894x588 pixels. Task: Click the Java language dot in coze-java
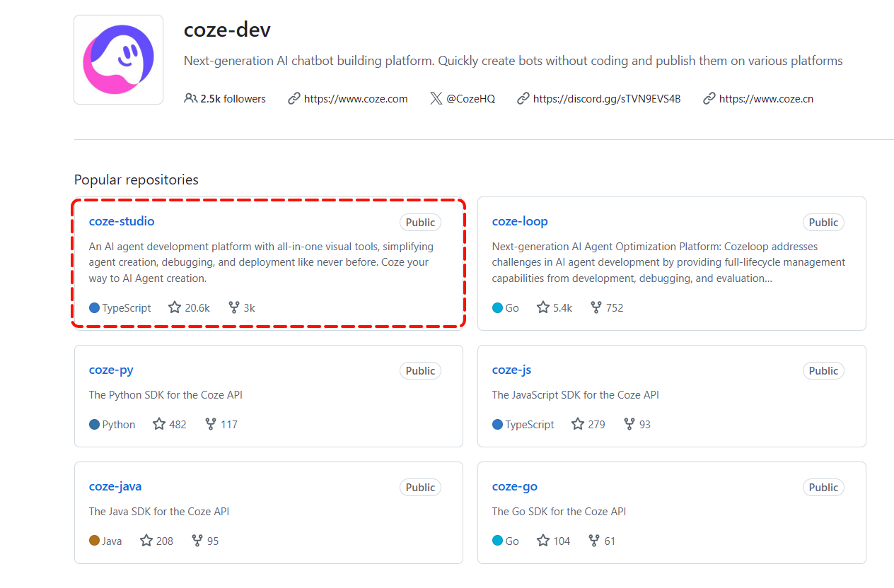point(94,541)
